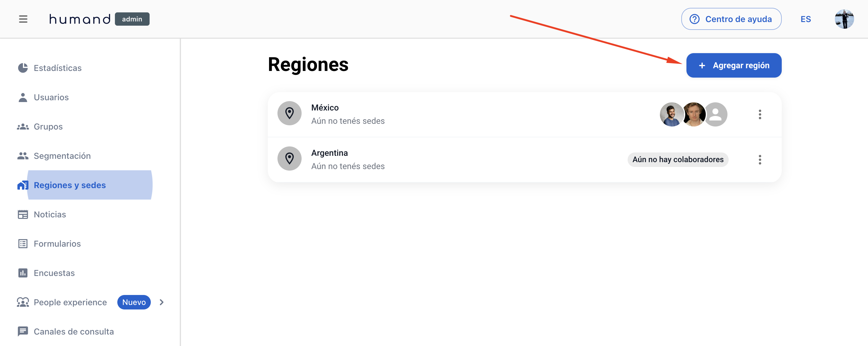The height and width of the screenshot is (346, 868).
Task: Click the Usuarios person icon
Action: (x=23, y=97)
